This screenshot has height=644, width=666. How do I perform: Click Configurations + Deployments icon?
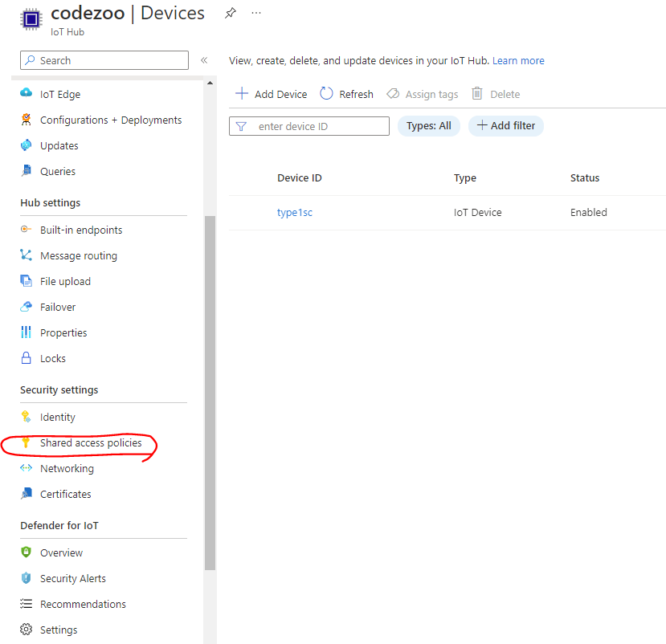[x=26, y=120]
